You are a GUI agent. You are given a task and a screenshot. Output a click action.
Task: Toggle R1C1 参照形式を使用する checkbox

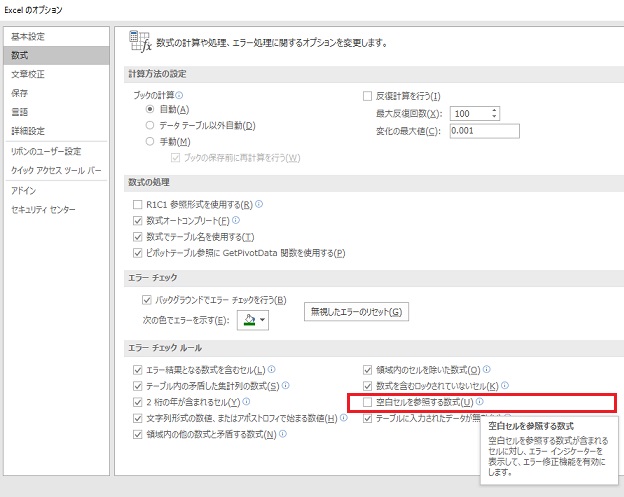137,205
